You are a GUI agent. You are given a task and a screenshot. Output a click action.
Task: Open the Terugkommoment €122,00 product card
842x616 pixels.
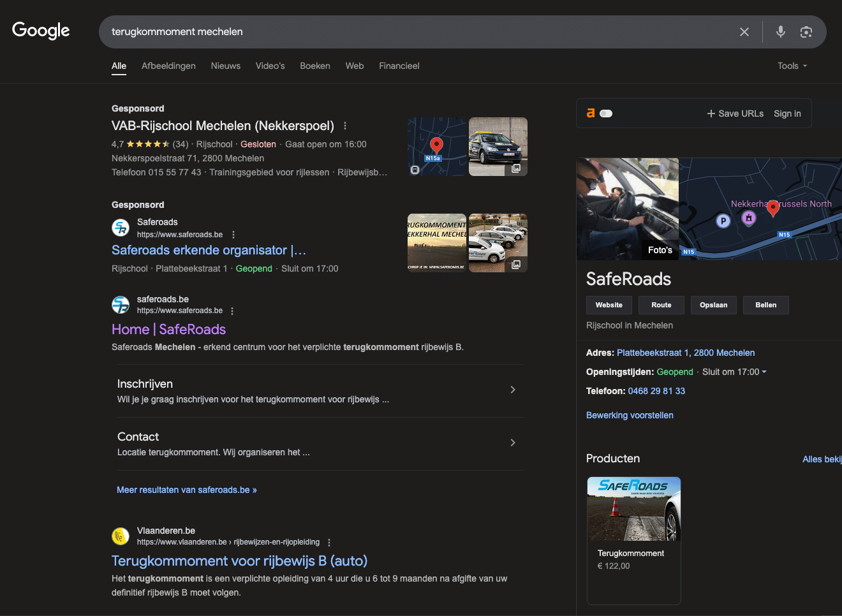point(634,541)
